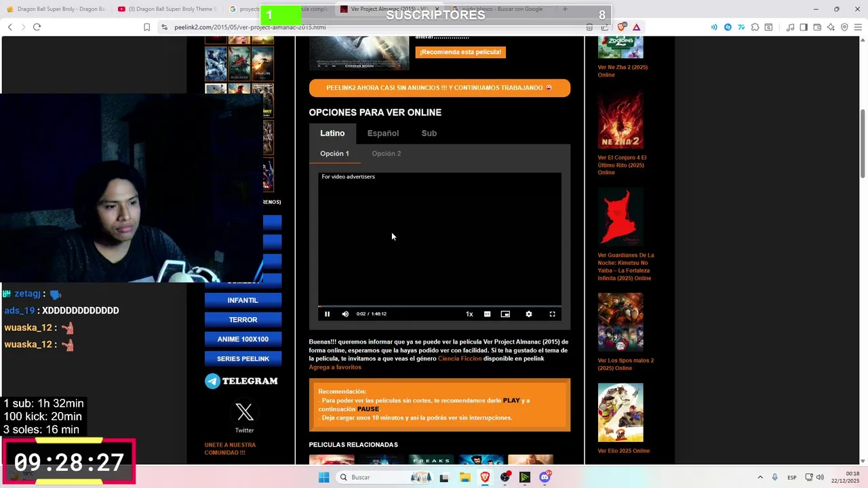Bookmark this page with the bookmark icon

[146, 27]
